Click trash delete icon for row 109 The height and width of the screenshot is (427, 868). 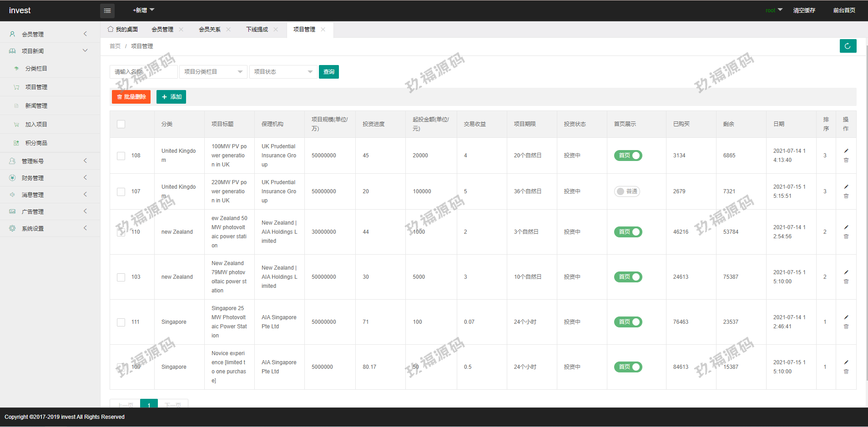[846, 372]
